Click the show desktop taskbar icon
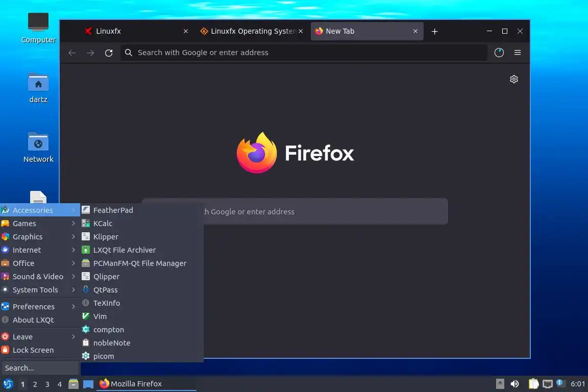 click(x=88, y=384)
